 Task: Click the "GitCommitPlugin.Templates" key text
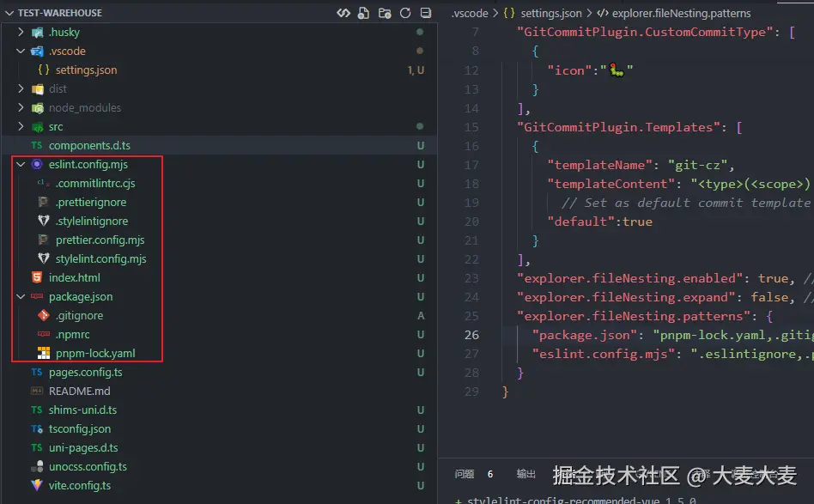(618, 127)
